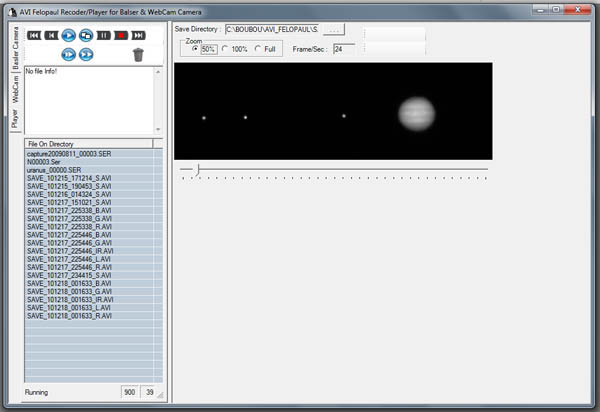This screenshot has width=600, height=412.
Task: Jump to the last frame
Action: 139,36
